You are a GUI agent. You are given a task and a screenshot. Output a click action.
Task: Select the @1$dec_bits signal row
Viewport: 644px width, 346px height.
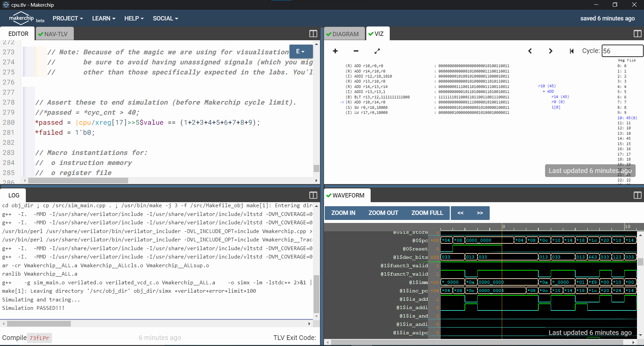[x=411, y=257]
